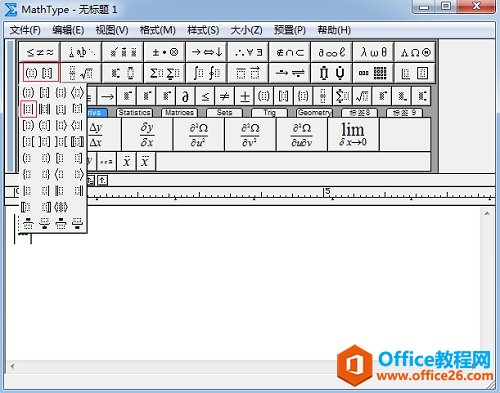Insert underbrace template from palette bottom row
The width and height of the screenshot is (500, 393).
tap(44, 223)
